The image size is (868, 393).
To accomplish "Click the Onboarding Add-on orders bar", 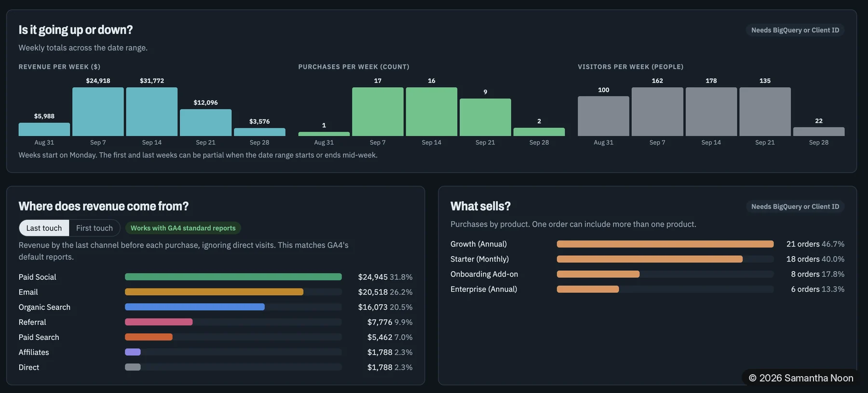I will click(598, 274).
